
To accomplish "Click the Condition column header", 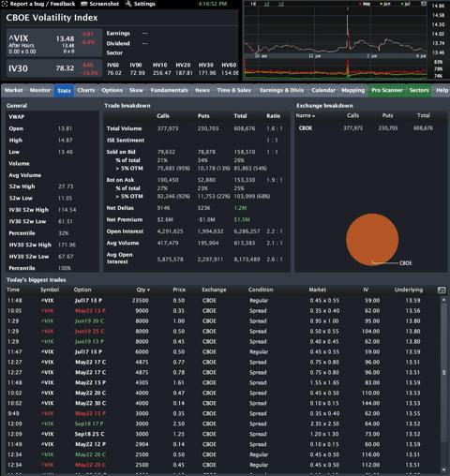I will click(x=261, y=290).
